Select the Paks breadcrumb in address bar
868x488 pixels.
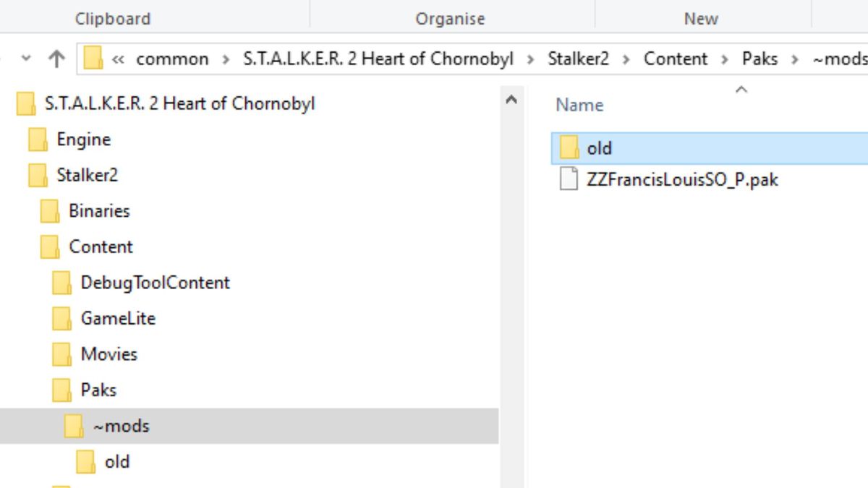click(x=759, y=59)
